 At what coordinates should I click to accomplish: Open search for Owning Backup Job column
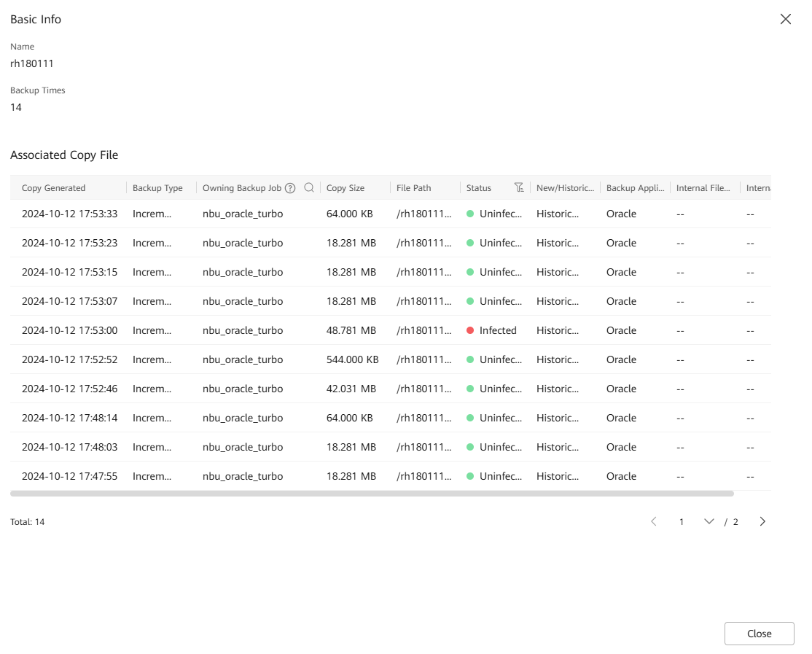point(309,188)
